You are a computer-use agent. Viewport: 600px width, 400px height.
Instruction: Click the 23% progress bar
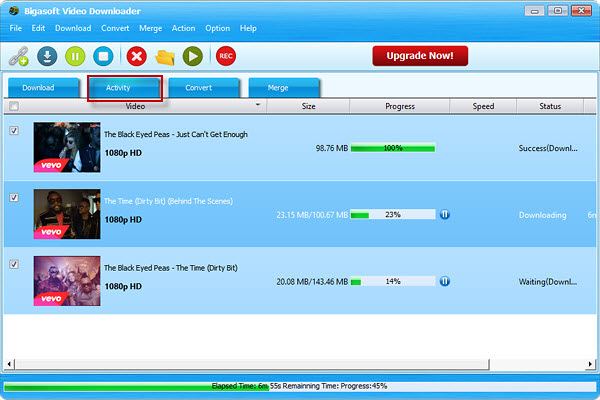[x=393, y=214]
